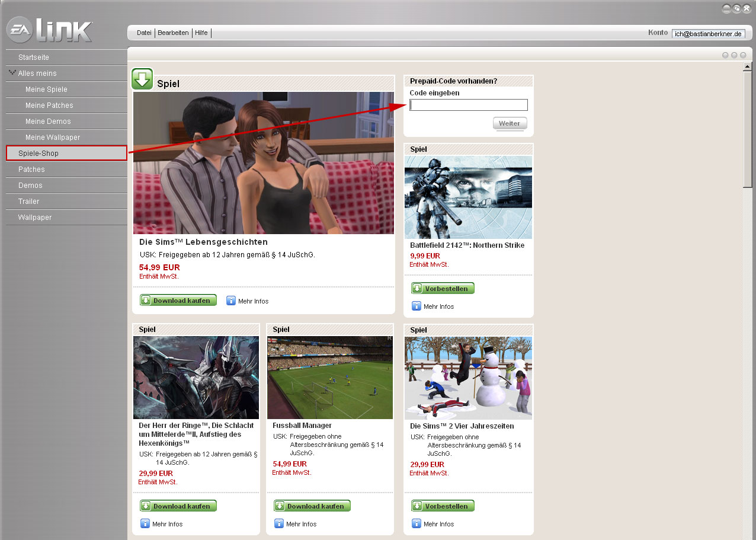The image size is (756, 540).
Task: Click info icon under Battlefield 2142 Northern Strike
Action: (x=417, y=306)
